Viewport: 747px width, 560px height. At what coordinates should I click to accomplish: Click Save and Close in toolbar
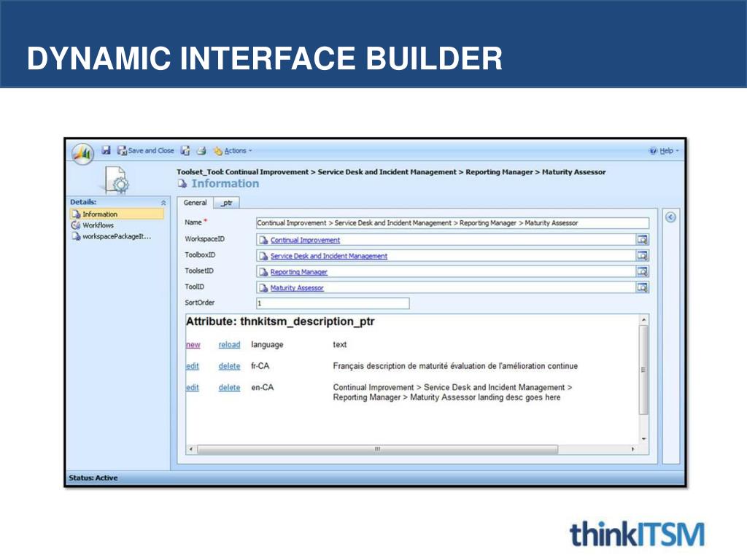(145, 150)
